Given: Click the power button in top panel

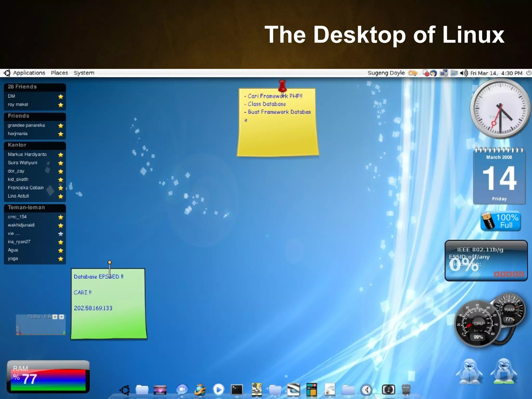Looking at the screenshot, I should click(x=528, y=73).
